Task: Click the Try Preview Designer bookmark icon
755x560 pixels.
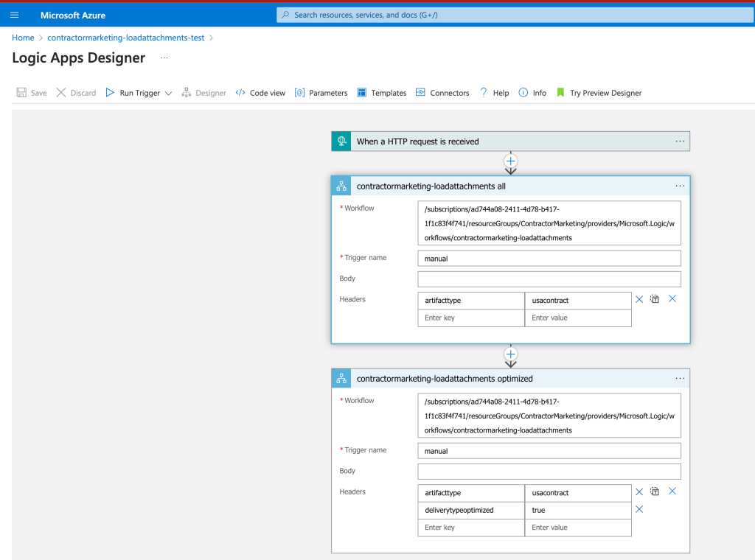Action: (560, 92)
